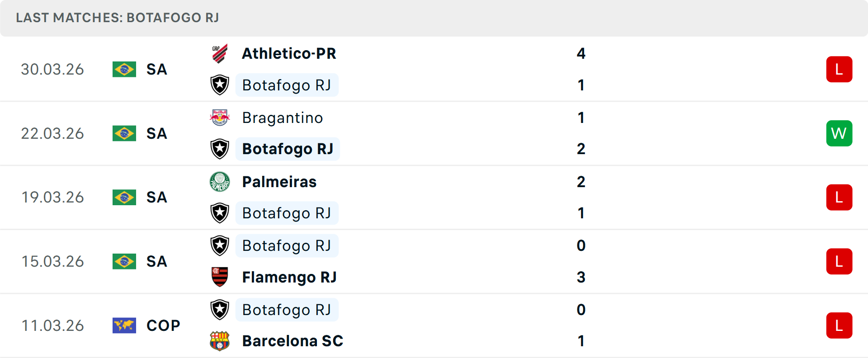Click the COP competition label

click(163, 325)
